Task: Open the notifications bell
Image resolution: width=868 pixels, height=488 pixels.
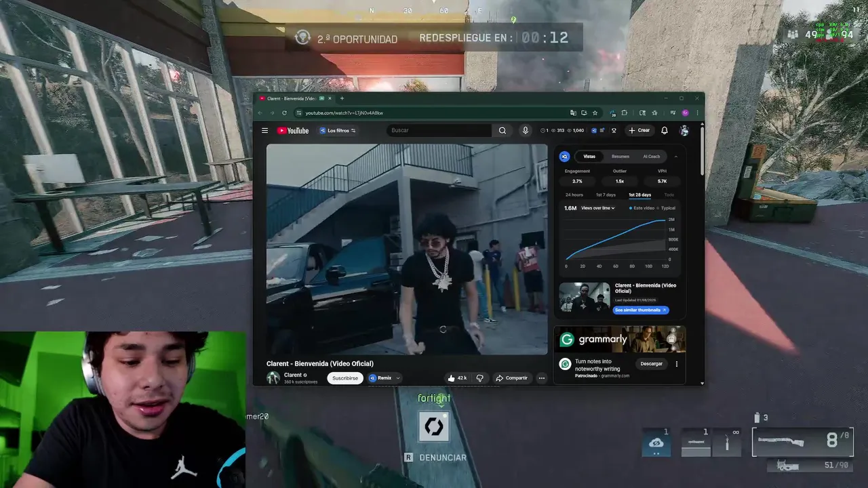Action: point(665,130)
